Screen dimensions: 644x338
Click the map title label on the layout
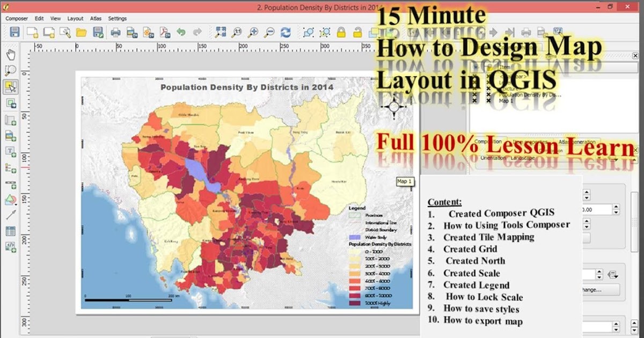247,87
